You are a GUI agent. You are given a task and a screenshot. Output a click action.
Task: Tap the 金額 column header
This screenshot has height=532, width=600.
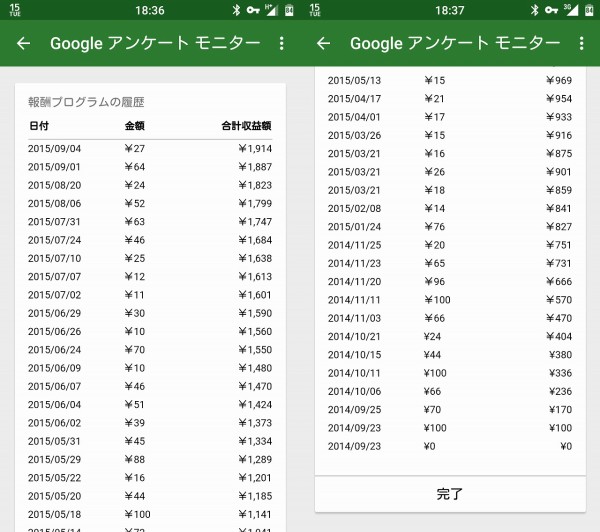pyautogui.click(x=134, y=126)
